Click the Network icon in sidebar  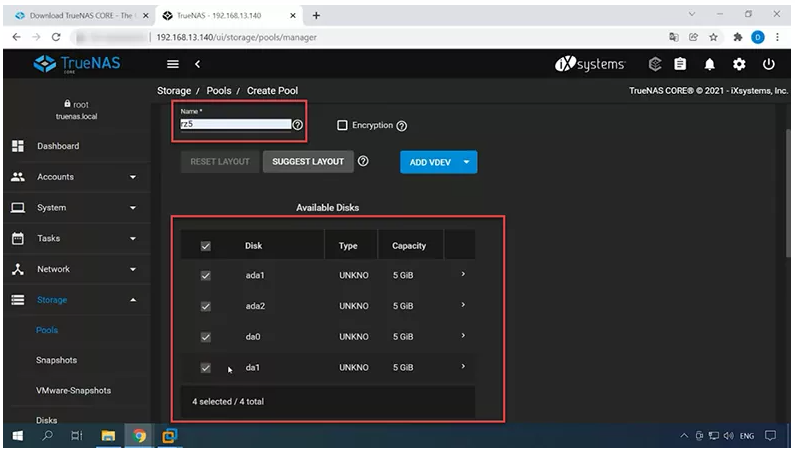click(x=18, y=269)
